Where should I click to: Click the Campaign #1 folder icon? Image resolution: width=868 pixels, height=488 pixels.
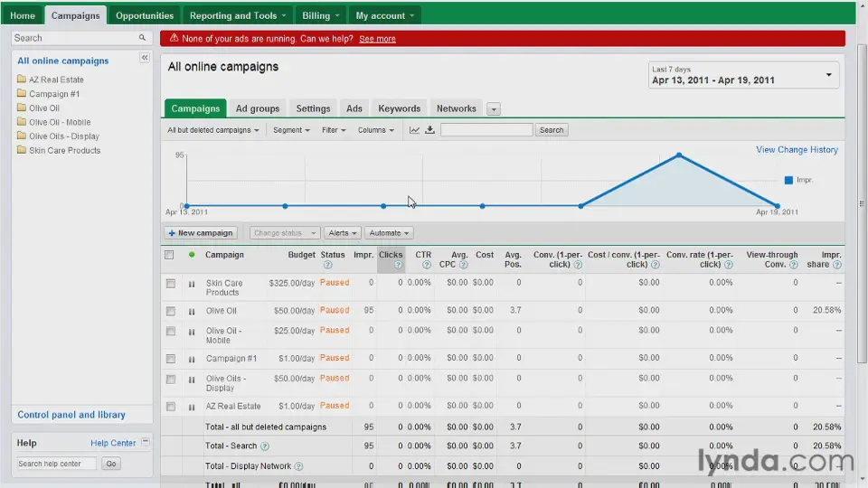22,93
